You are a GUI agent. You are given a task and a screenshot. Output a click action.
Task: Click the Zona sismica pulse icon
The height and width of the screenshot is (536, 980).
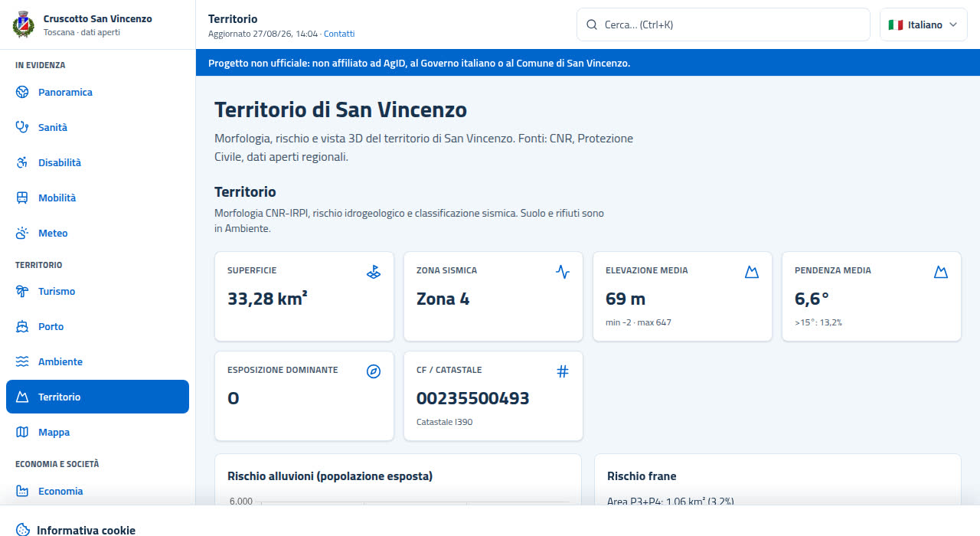pos(563,272)
